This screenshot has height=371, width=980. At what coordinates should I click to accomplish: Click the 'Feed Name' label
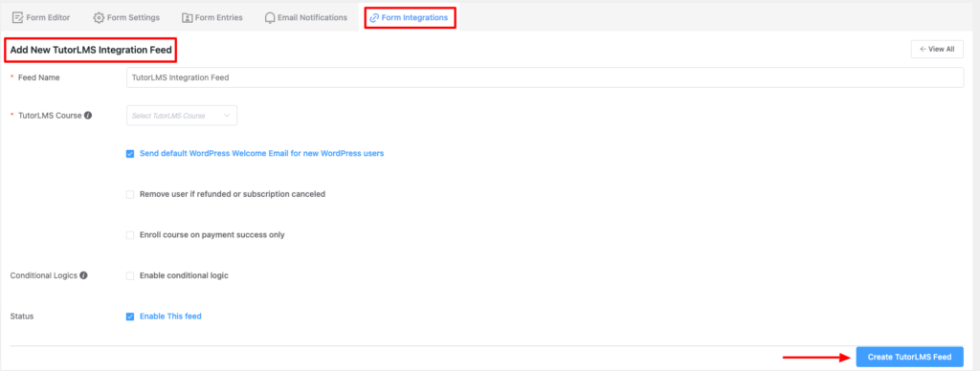pyautogui.click(x=38, y=77)
